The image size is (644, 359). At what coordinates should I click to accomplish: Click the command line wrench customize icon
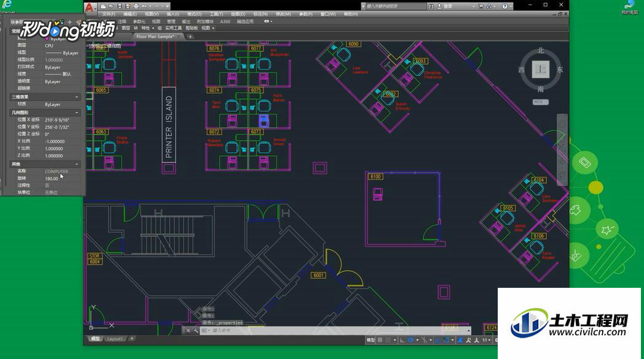tap(195, 330)
